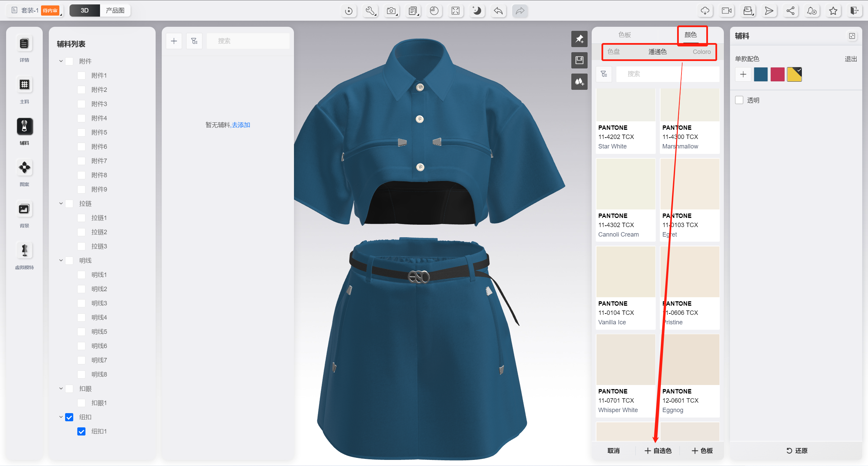The image size is (868, 466).
Task: Click the undo arrow in top toolbar
Action: (498, 11)
